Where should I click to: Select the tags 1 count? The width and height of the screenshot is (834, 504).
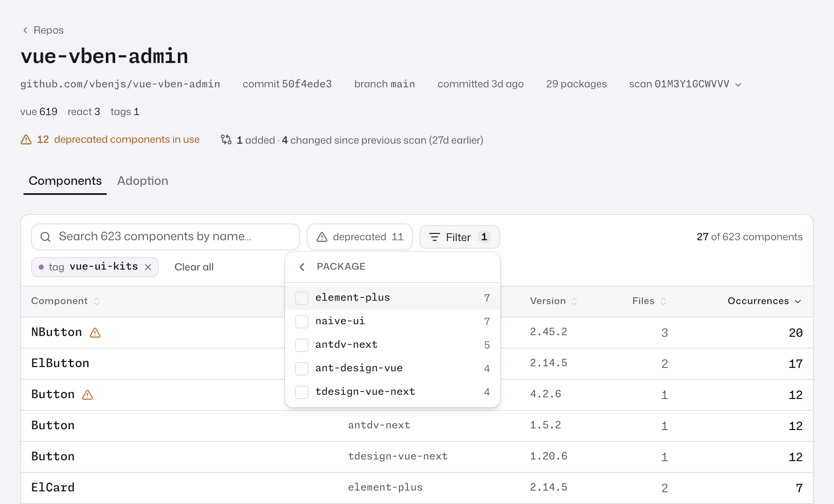coord(124,112)
